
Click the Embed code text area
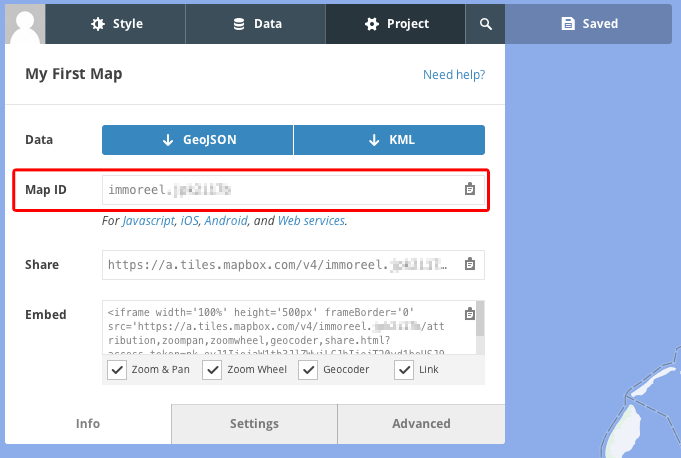[x=289, y=328]
